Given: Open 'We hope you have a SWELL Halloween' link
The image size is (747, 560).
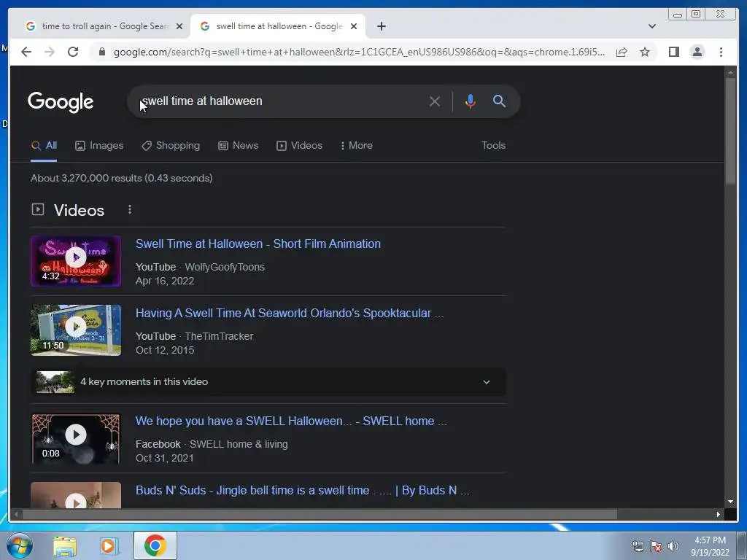Looking at the screenshot, I should point(291,421).
